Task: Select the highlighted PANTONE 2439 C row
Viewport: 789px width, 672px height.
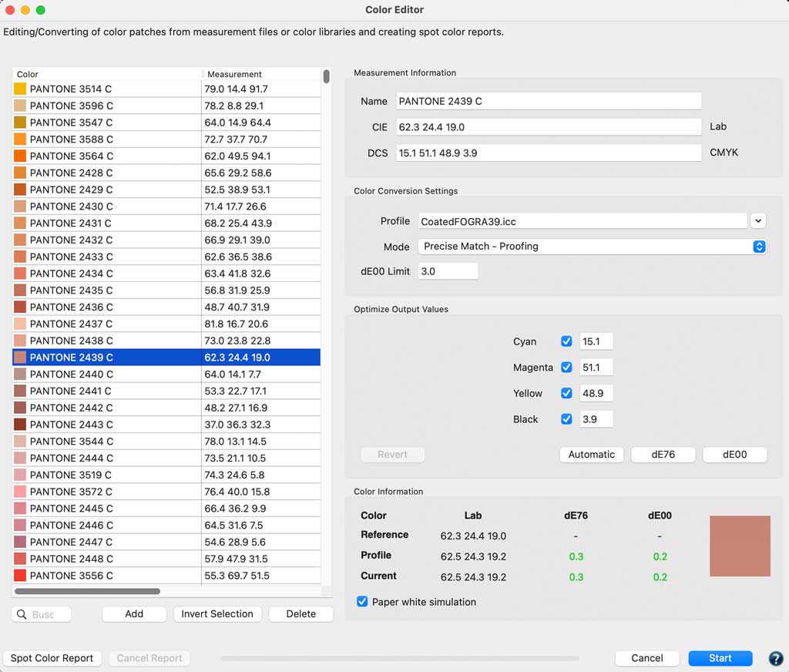Action: click(166, 358)
